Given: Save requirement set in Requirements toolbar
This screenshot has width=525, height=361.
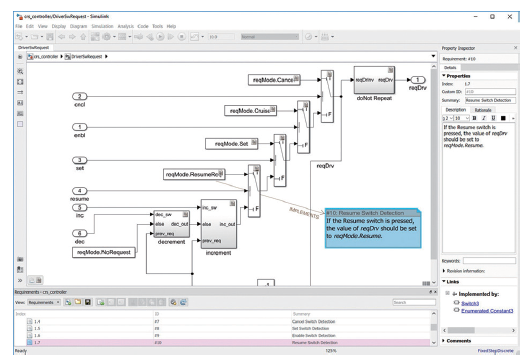Looking at the screenshot, I should [87, 302].
